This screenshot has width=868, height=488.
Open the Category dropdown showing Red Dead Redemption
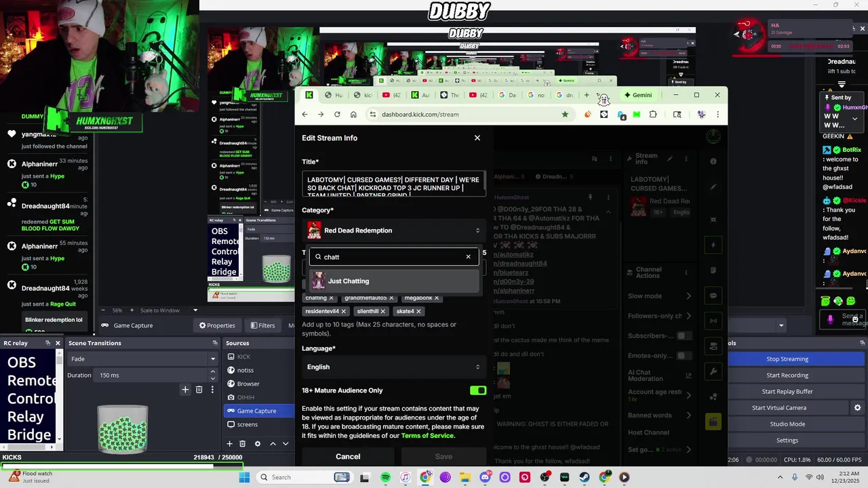click(x=394, y=230)
